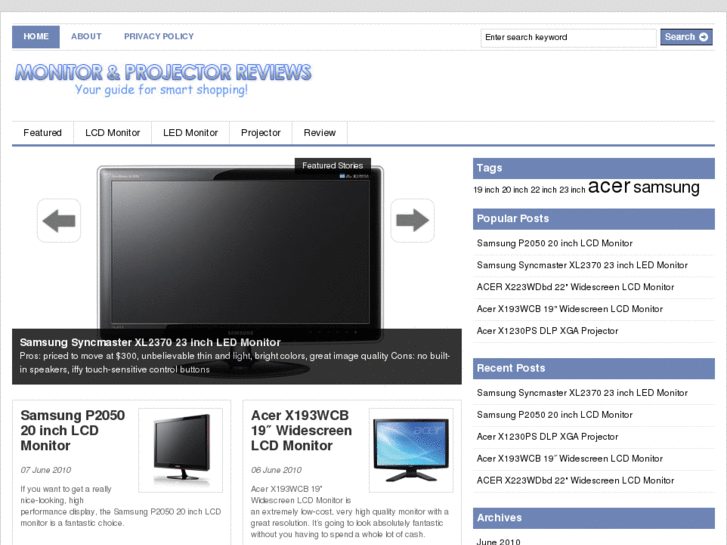727x545 pixels.
Task: Open Samsung P2050 in Recent Posts
Action: coord(555,415)
